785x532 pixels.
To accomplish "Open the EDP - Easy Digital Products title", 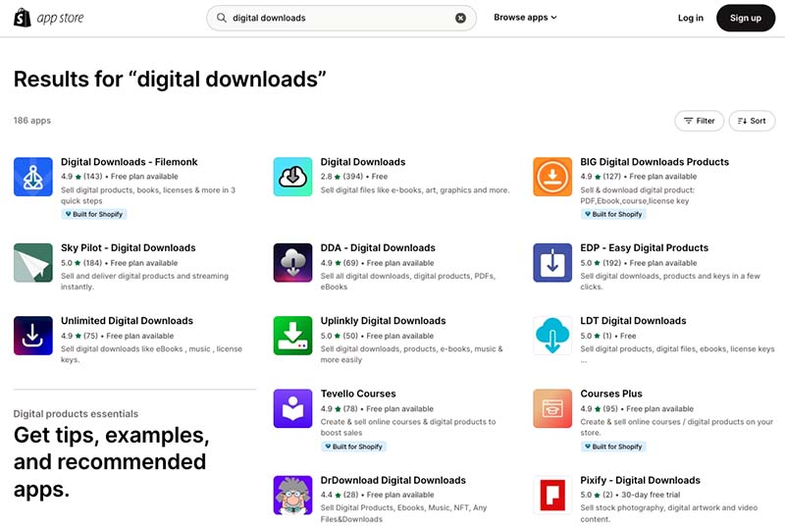I will (x=645, y=248).
